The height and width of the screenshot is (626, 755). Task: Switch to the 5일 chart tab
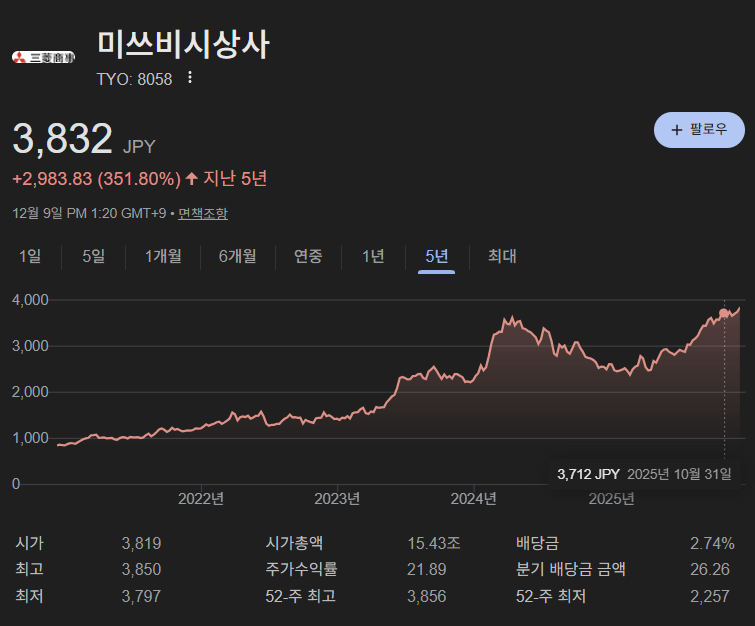[93, 256]
